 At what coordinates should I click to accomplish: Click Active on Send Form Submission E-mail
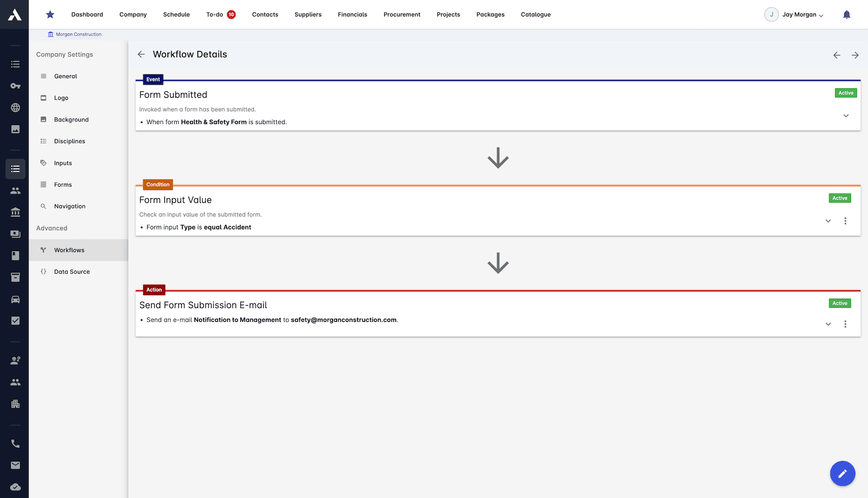[x=839, y=303]
